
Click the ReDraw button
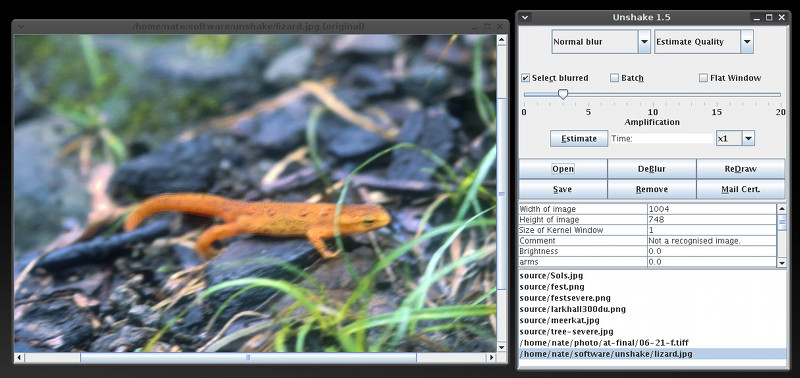[740, 169]
